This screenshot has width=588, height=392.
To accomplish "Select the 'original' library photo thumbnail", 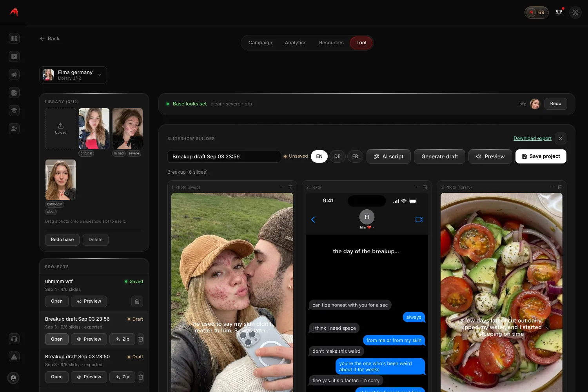I will pyautogui.click(x=94, y=129).
